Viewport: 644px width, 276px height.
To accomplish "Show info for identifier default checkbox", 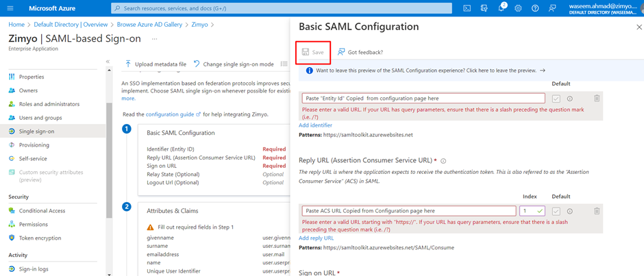I will [569, 99].
